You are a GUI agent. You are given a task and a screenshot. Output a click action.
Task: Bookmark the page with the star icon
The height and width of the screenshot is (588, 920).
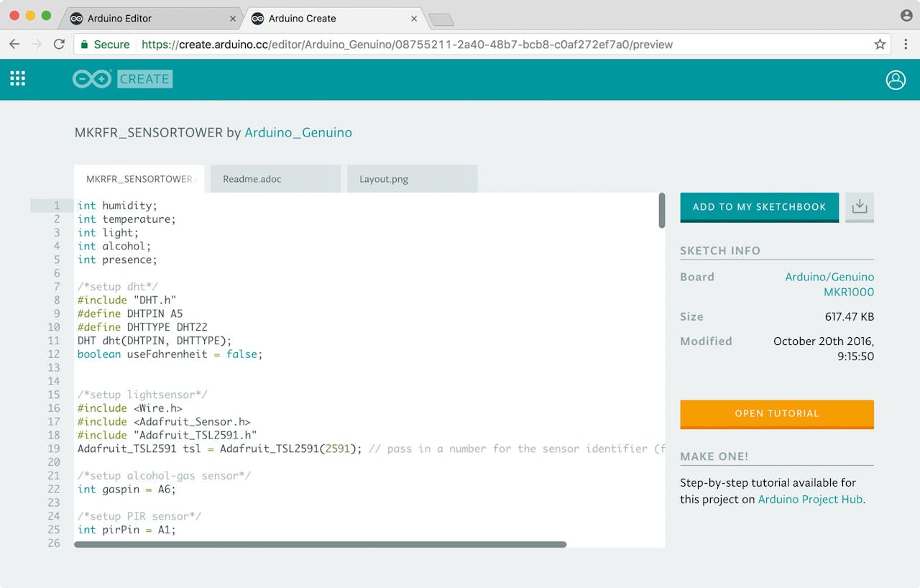pos(879,43)
